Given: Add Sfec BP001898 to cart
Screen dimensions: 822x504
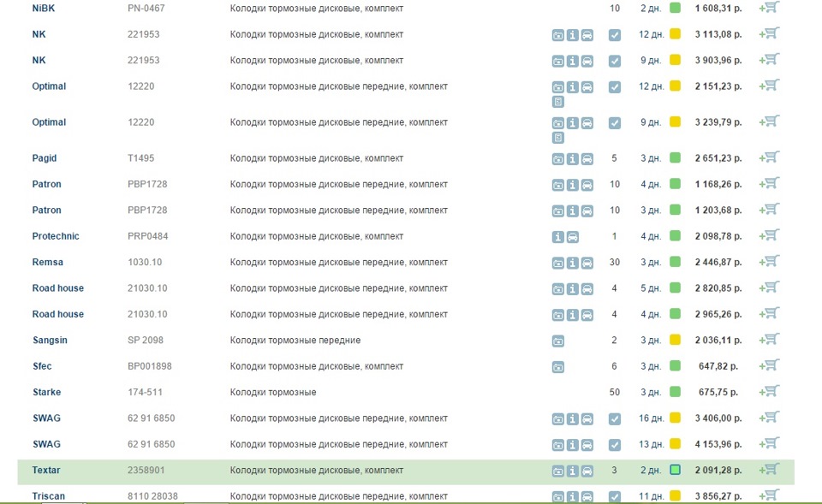Looking at the screenshot, I should (769, 365).
